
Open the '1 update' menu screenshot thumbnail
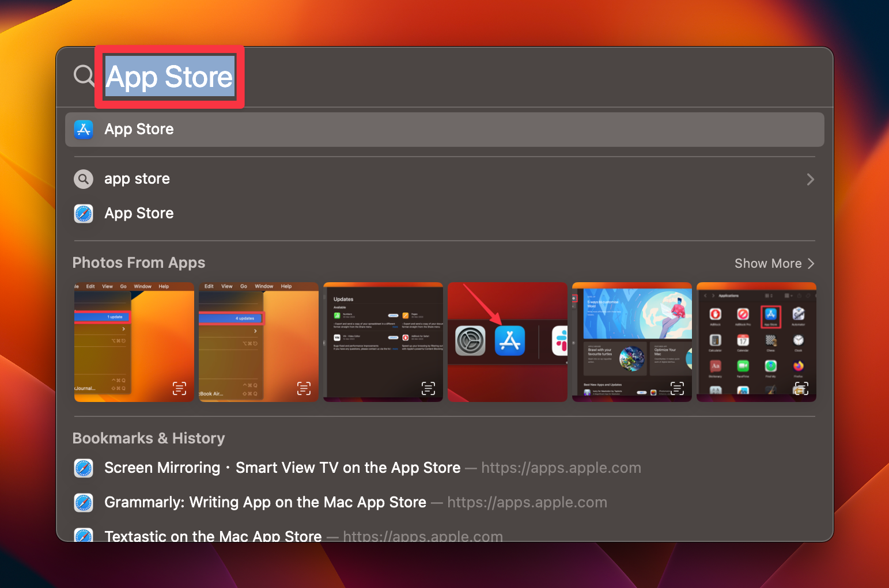click(134, 342)
